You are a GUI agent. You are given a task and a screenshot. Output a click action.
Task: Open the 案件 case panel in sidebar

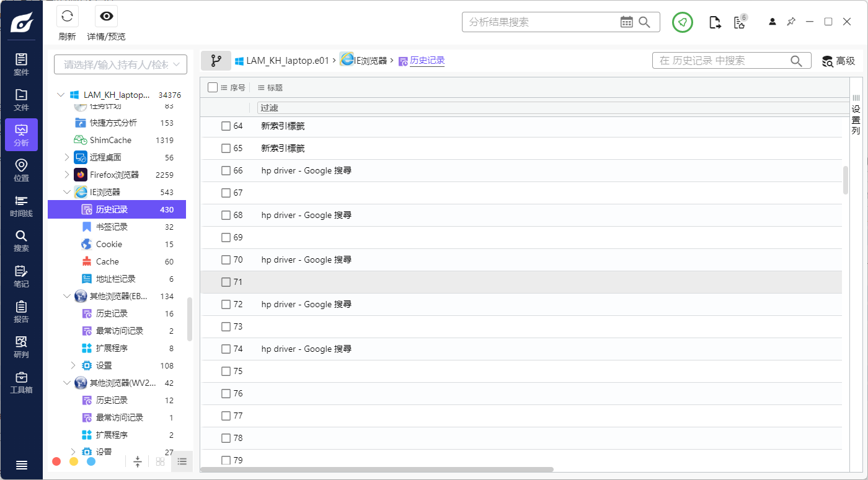point(21,64)
